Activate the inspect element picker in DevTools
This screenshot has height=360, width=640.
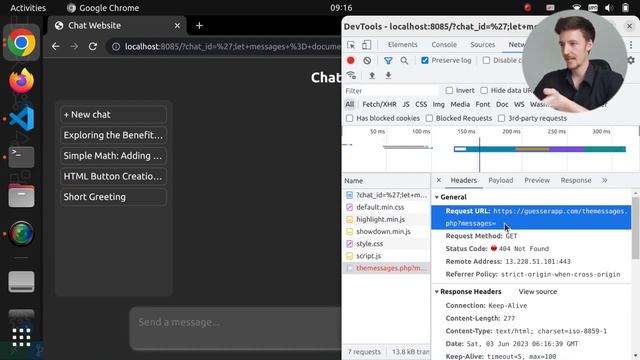(x=351, y=45)
